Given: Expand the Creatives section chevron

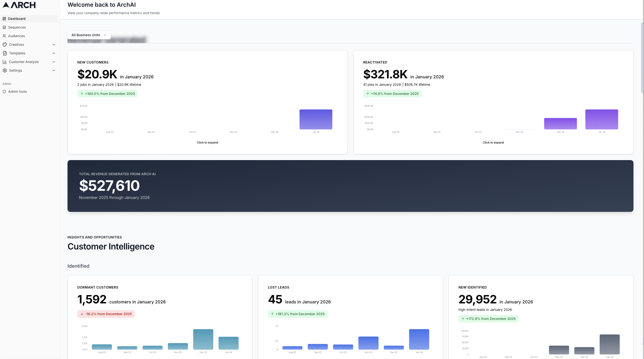Looking at the screenshot, I should coord(54,45).
